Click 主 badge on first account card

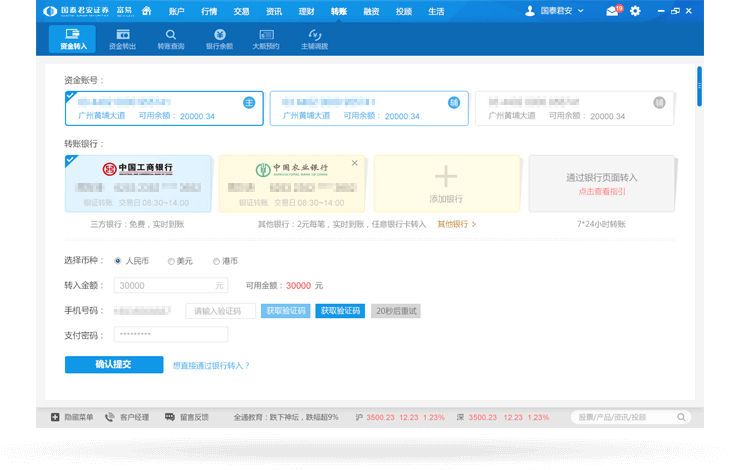249,102
